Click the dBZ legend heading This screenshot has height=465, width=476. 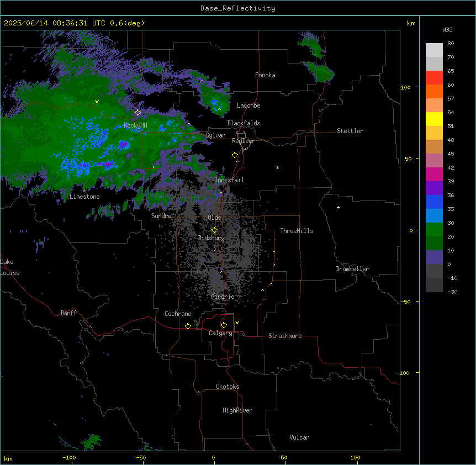447,30
